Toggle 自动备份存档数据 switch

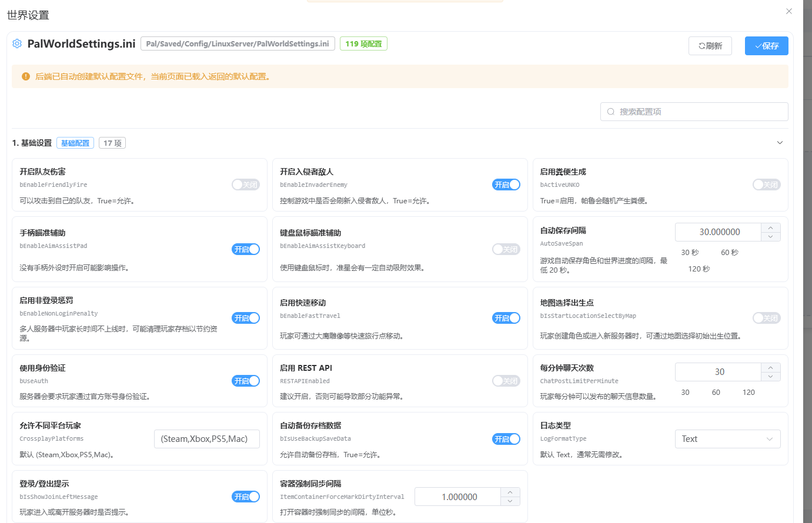click(506, 439)
